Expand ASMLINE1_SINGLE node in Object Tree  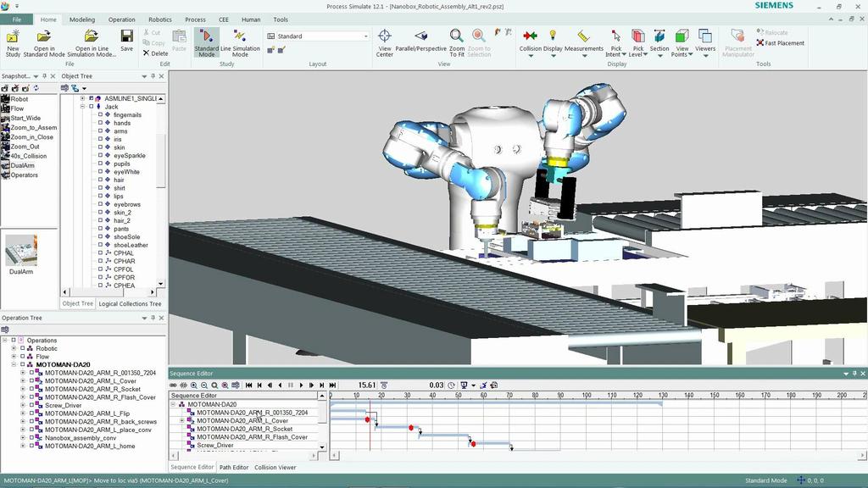[82, 98]
